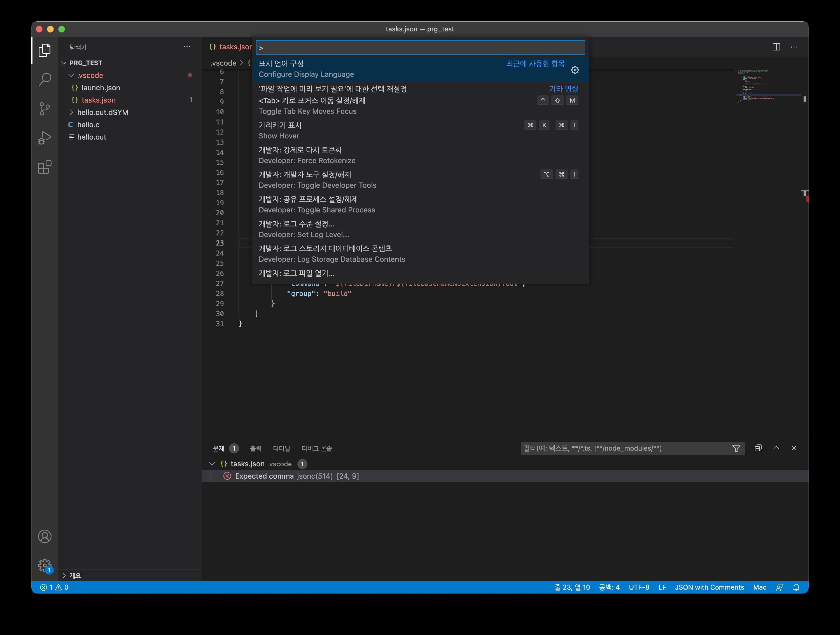Viewport: 840px width, 635px height.
Task: Open the hello.c file in the explorer
Action: coord(88,125)
